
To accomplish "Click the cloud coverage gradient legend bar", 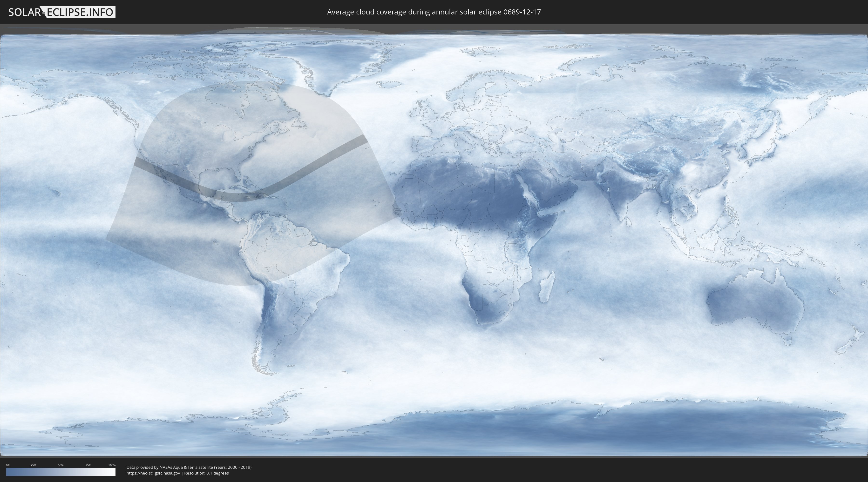I will [61, 472].
